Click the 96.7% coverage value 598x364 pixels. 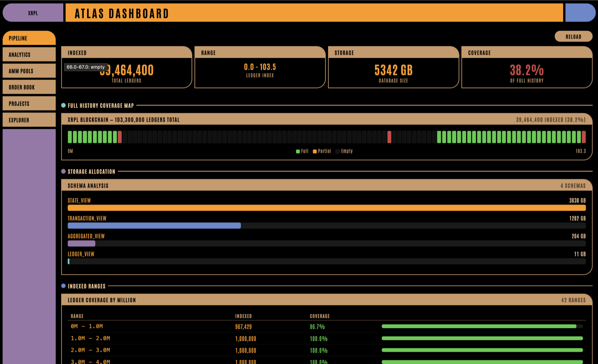(x=317, y=327)
